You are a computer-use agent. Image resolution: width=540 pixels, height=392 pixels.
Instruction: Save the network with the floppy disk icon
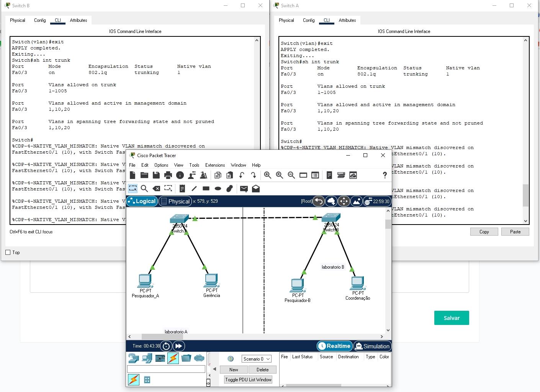[x=156, y=175]
